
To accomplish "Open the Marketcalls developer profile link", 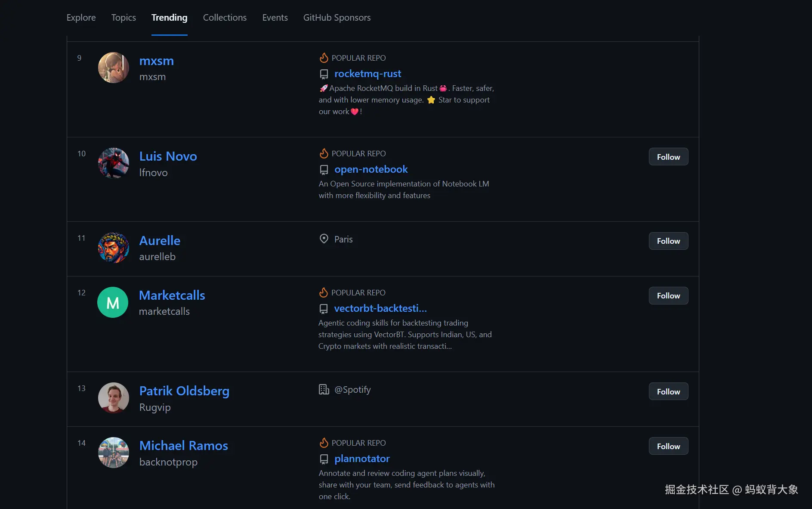I will tap(172, 295).
